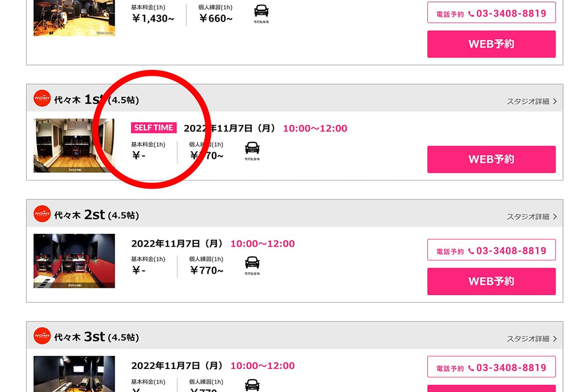This screenshot has height=392, width=588.
Task: Click NOAH logo beside 代々木 1st
Action: coord(42,98)
